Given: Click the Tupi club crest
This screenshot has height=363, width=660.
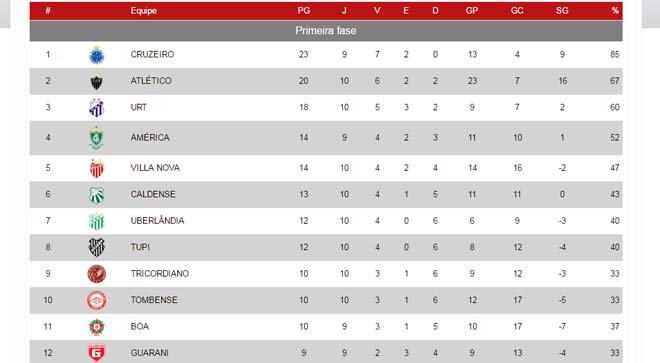Looking at the screenshot, I should tap(97, 248).
